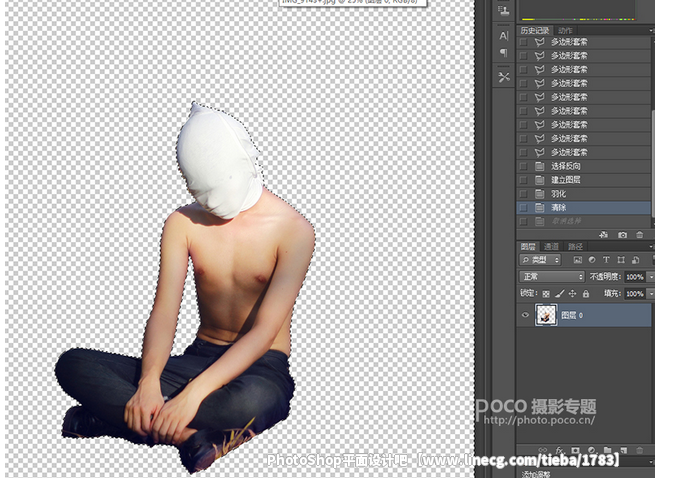Switch to the 历史记录 tab
Image resolution: width=675 pixels, height=479 pixels.
[x=535, y=31]
